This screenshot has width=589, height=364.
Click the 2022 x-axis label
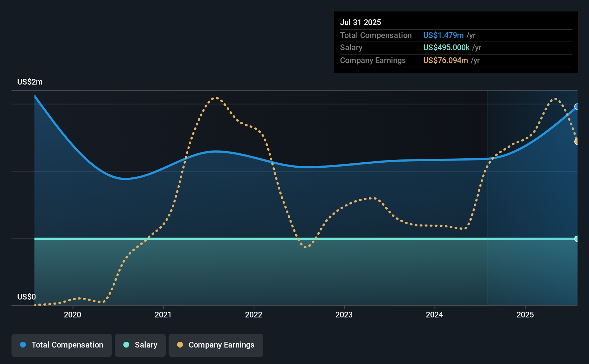point(254,315)
